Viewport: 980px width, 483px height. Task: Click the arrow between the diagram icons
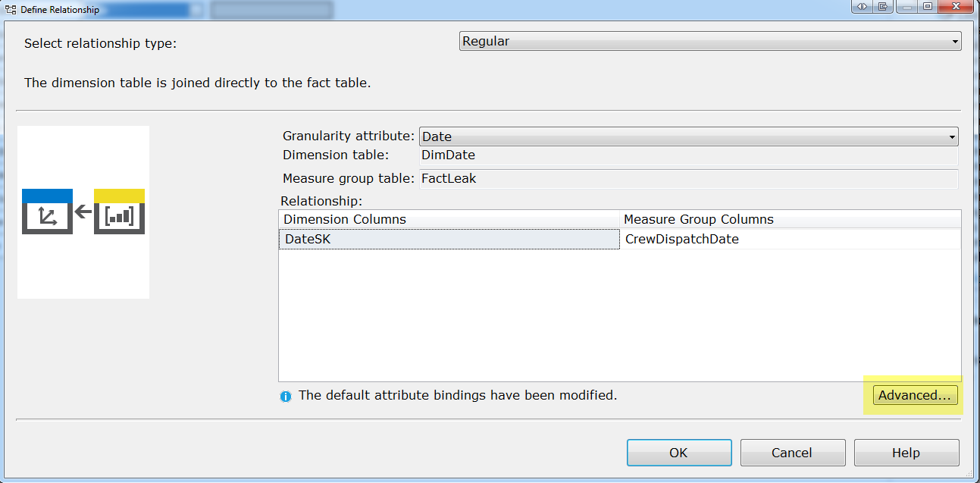[83, 212]
